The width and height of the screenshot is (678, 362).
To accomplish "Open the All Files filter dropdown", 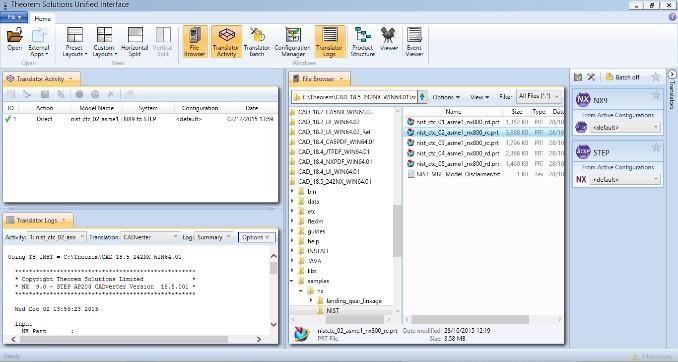I will 539,96.
